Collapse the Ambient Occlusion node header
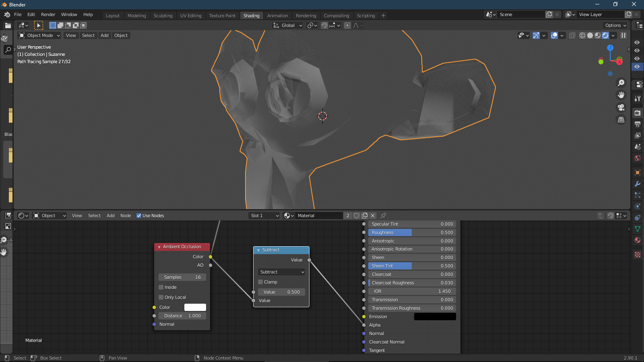 click(159, 247)
